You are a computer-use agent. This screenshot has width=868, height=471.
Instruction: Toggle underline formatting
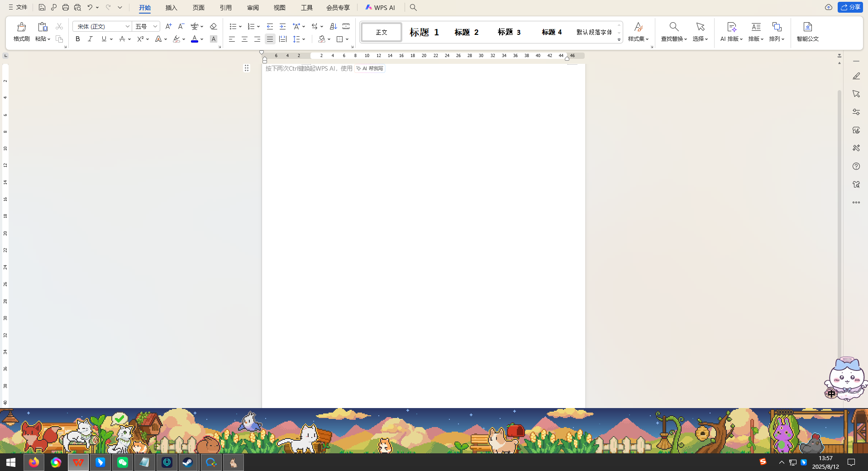[104, 39]
